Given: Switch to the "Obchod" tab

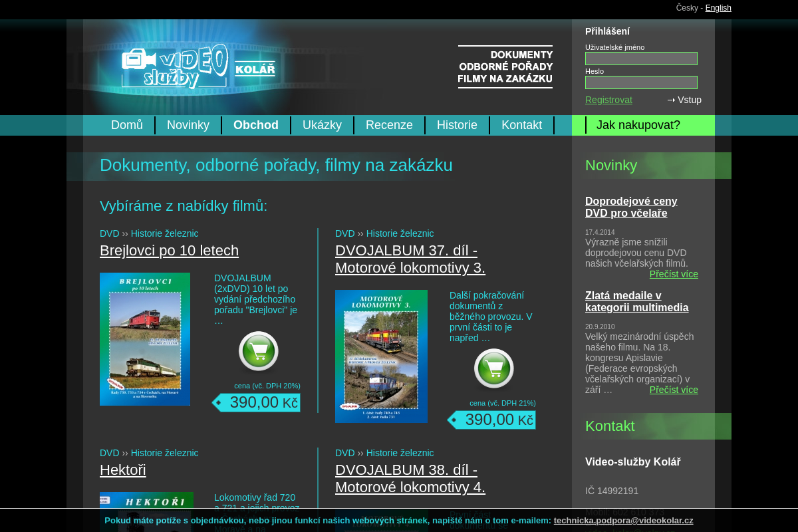Looking at the screenshot, I should click(x=256, y=125).
